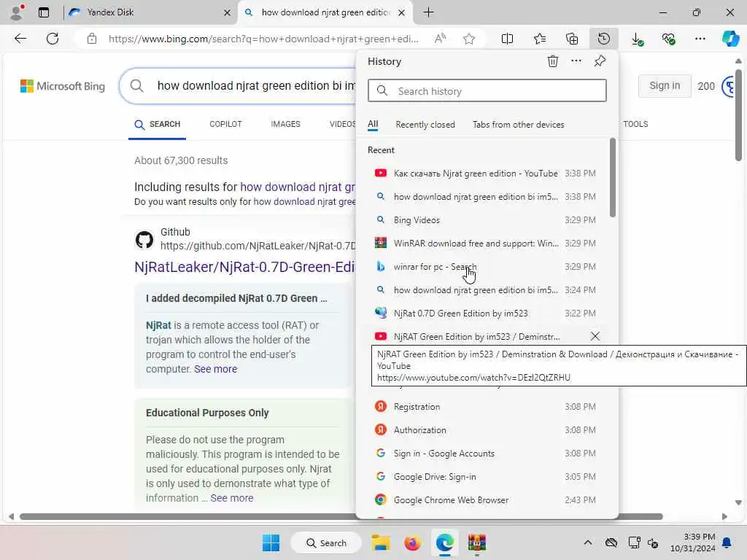Open NjRat 0.7D Green Edition by im523 entry

click(486, 314)
